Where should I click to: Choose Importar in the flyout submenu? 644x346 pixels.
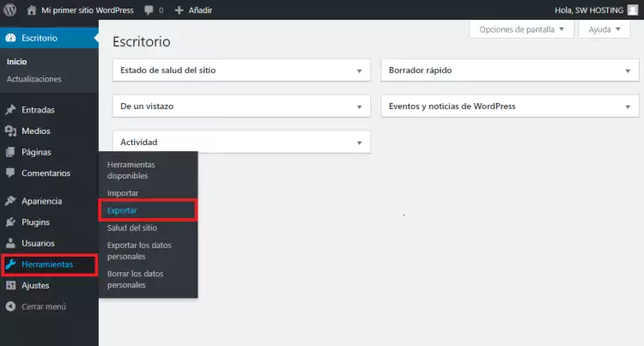tap(123, 193)
